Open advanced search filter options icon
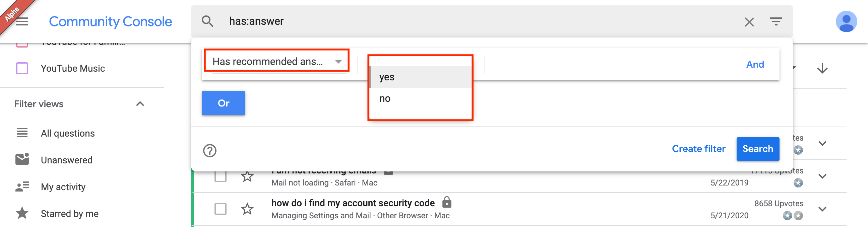This screenshot has width=868, height=227. pyautogui.click(x=776, y=22)
